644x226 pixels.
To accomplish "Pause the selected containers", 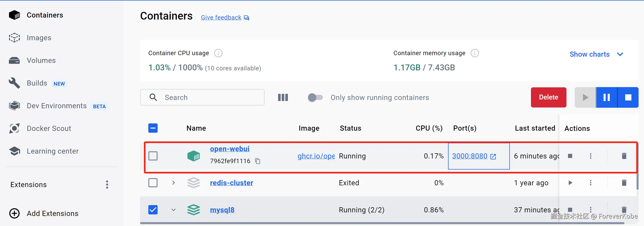I will 607,97.
